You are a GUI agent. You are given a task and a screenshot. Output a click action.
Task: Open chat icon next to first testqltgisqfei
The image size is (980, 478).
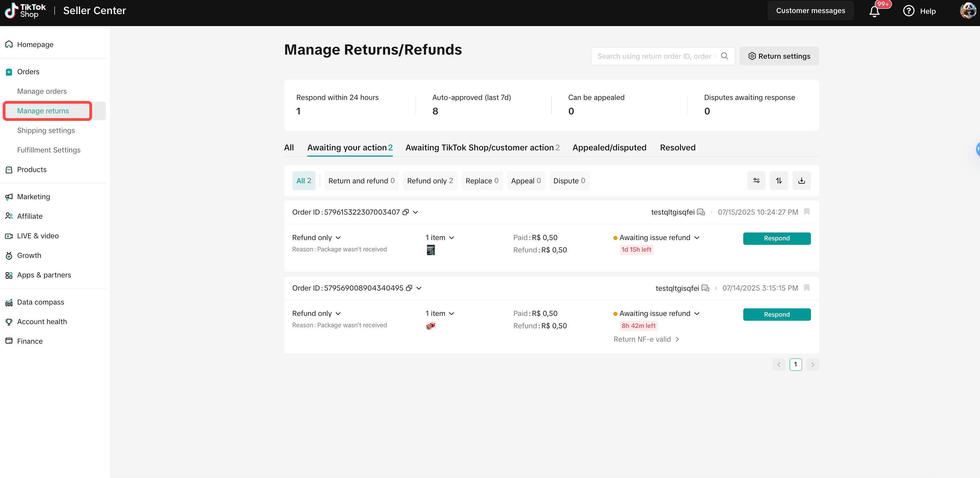coord(701,212)
